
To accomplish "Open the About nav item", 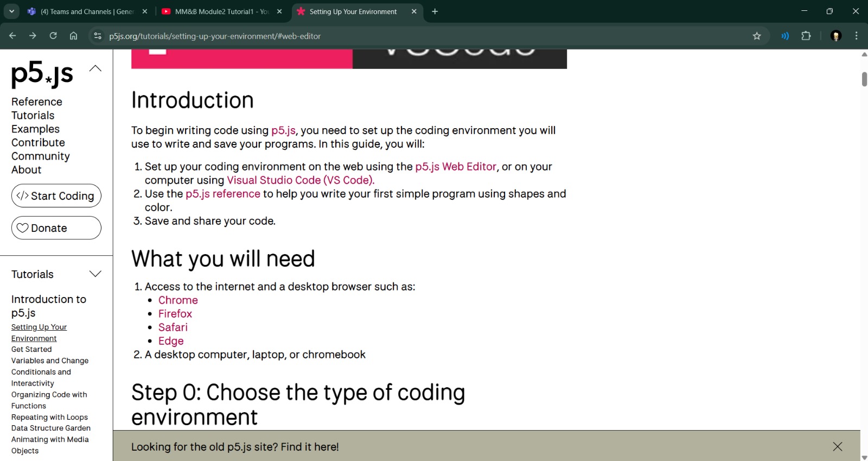I will coord(27,169).
